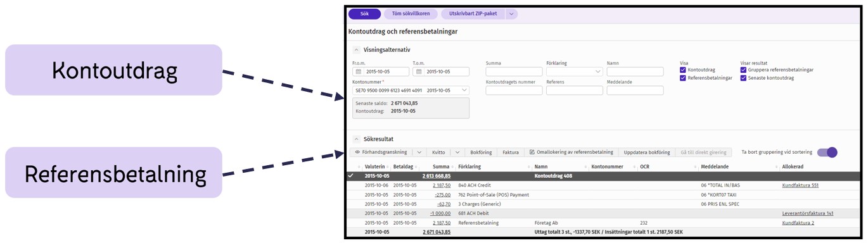This screenshot has height=243, width=868.
Task: Click Uppdatera bokföring button
Action: coord(647,153)
